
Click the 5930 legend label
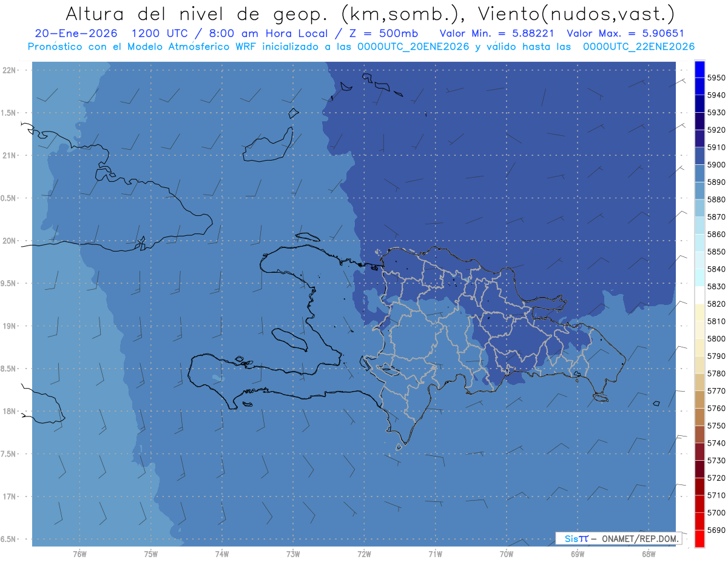(716, 113)
